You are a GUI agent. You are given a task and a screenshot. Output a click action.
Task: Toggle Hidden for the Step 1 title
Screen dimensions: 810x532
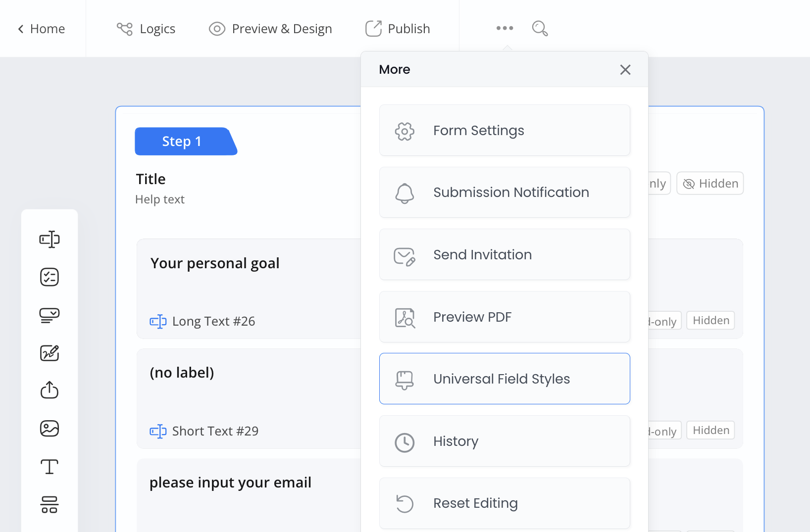click(710, 184)
